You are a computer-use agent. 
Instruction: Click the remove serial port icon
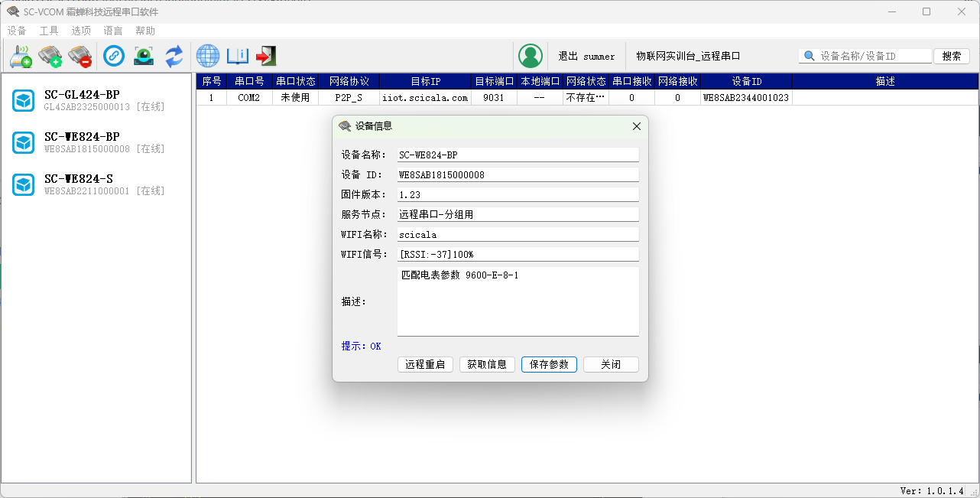[80, 56]
